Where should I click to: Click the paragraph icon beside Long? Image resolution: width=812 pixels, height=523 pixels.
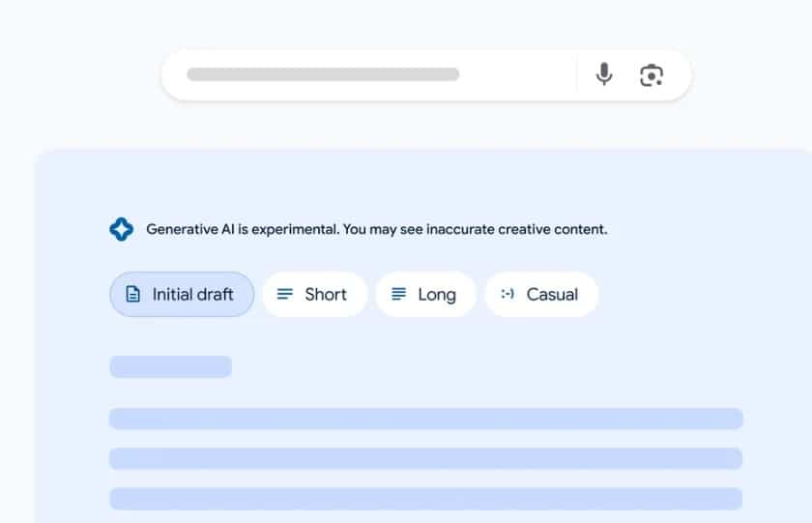(398, 295)
